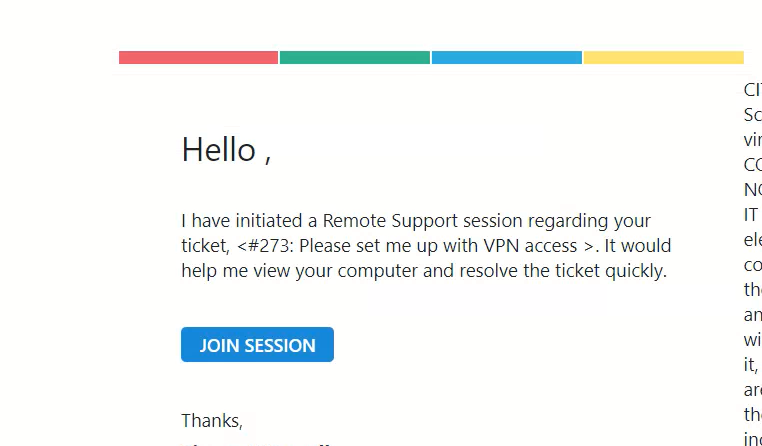Click the "IT" text in the right column

click(752, 214)
